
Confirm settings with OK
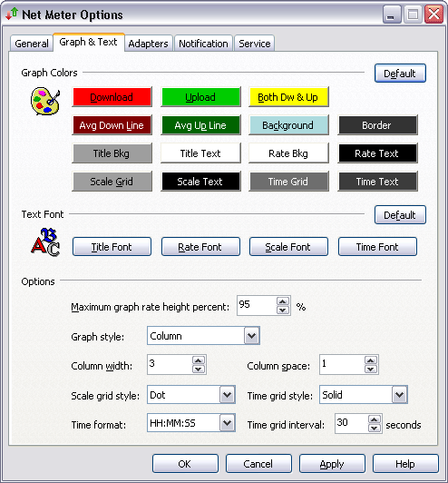click(x=185, y=464)
